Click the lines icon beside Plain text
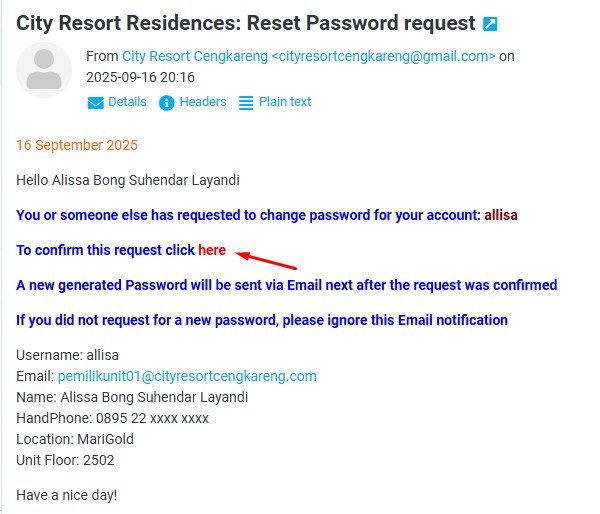This screenshot has width=600, height=514. (246, 103)
